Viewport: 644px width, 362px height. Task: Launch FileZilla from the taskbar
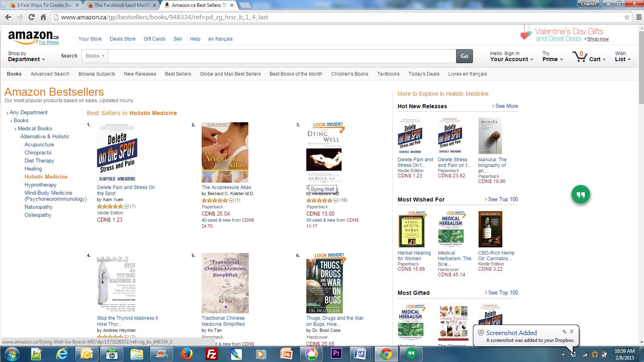pos(211,354)
